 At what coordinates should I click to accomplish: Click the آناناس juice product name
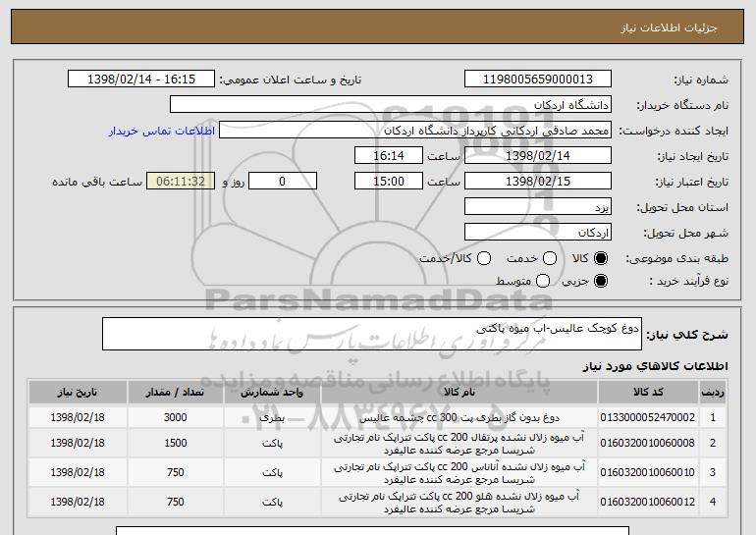459,473
